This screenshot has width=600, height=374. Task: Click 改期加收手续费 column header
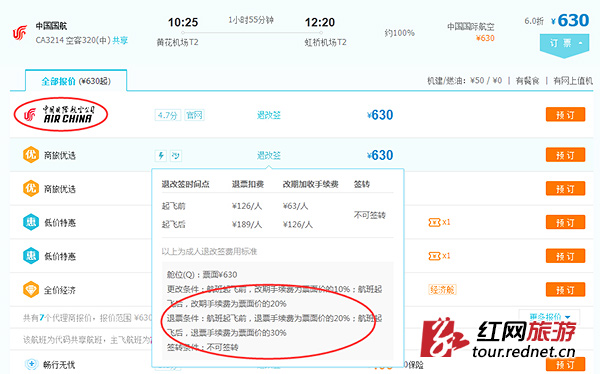(x=310, y=184)
